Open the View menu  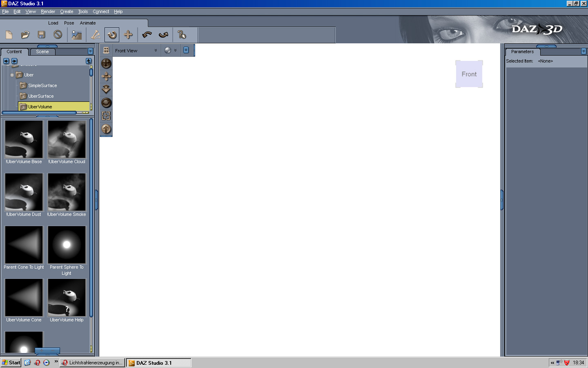tap(31, 11)
